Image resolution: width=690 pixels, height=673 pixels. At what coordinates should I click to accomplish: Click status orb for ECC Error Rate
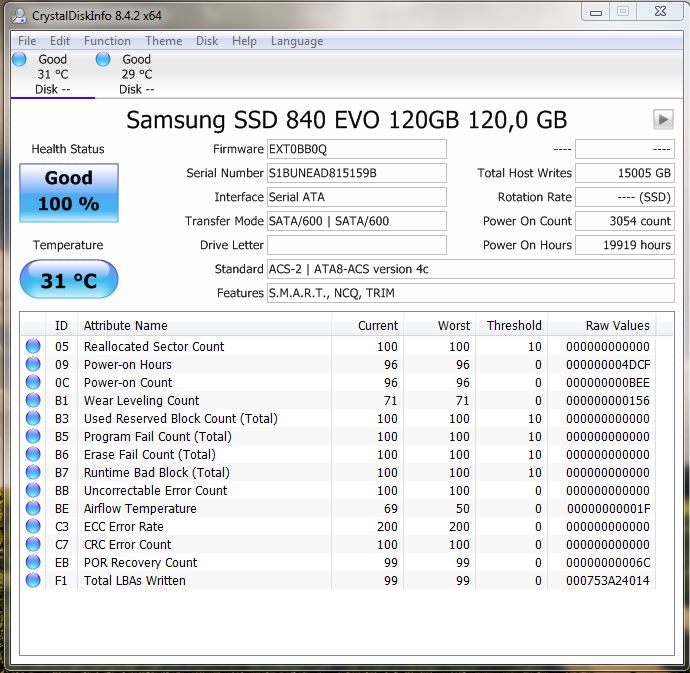33,526
